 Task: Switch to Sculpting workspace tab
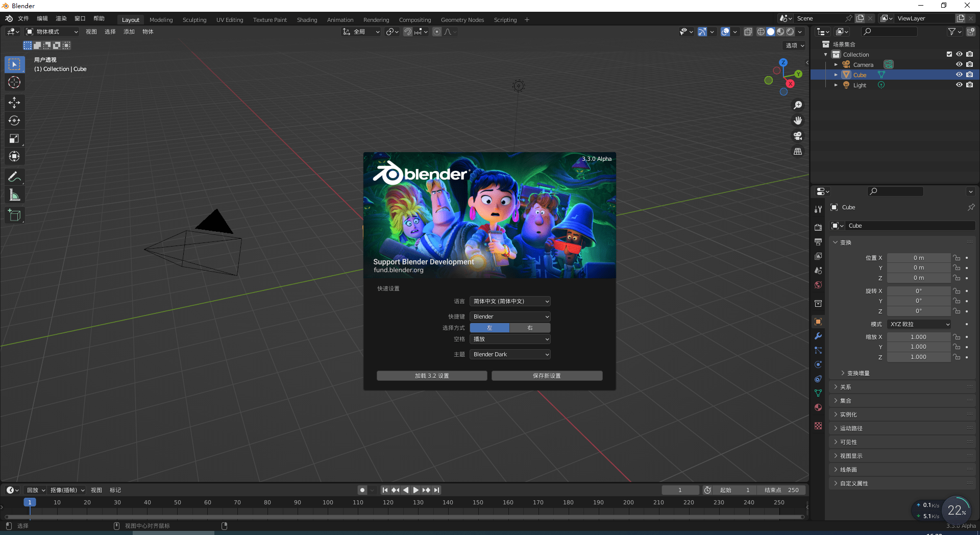pyautogui.click(x=194, y=20)
